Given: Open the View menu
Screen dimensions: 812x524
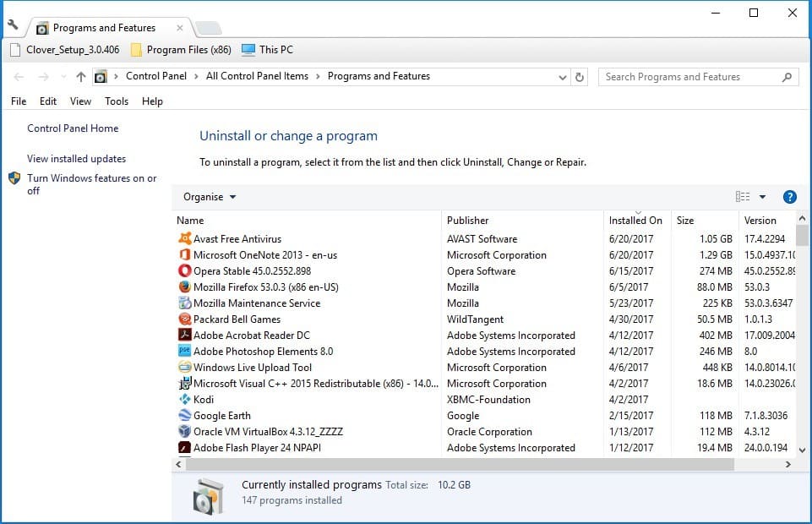Looking at the screenshot, I should [81, 101].
